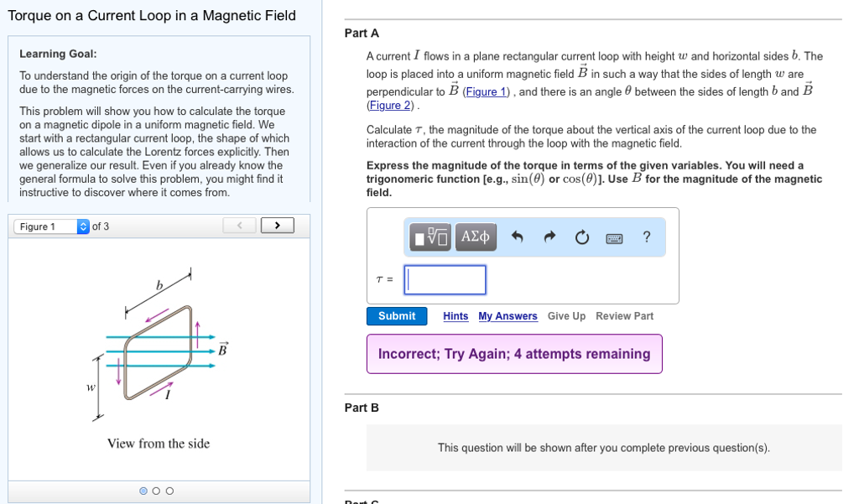Click the figure stepper up arrow
Screen dimensions: 859x504
(83, 223)
